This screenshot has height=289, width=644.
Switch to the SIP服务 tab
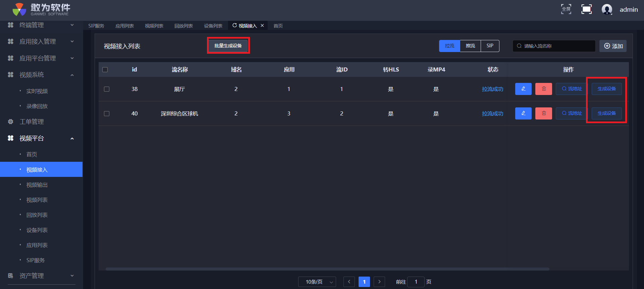tap(96, 26)
